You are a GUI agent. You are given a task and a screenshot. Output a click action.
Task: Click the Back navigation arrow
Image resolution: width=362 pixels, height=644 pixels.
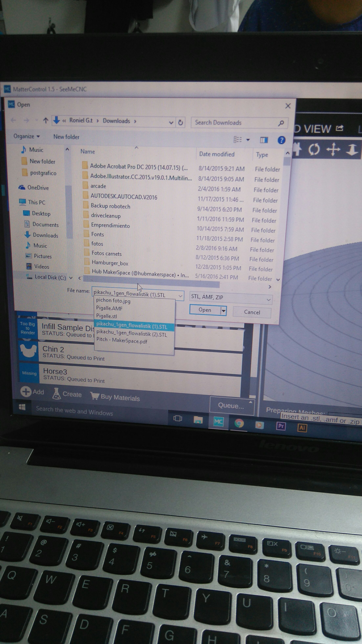pos(13,120)
